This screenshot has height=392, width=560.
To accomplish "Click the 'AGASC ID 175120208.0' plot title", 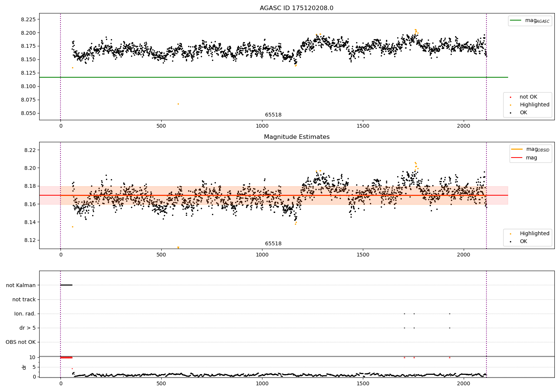I will click(x=296, y=8).
